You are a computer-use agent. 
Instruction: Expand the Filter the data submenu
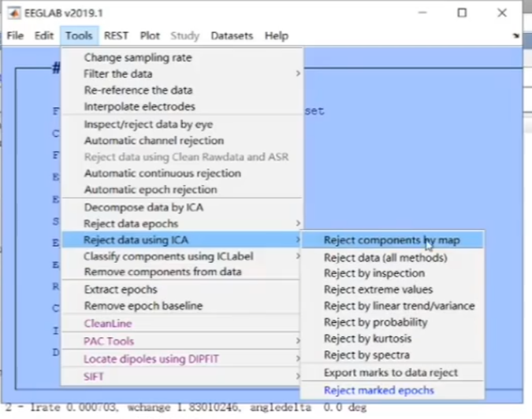tap(298, 73)
